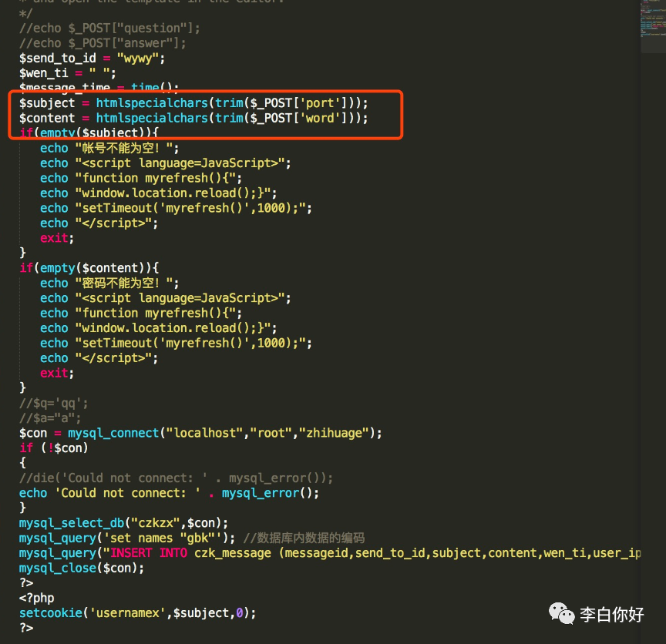Viewport: 666px width, 644px height.
Task: Select the 'usernamex' cookie name string
Action: pos(127,613)
